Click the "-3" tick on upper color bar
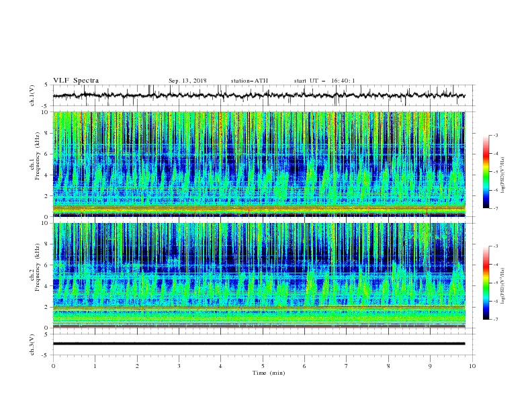 pos(495,135)
